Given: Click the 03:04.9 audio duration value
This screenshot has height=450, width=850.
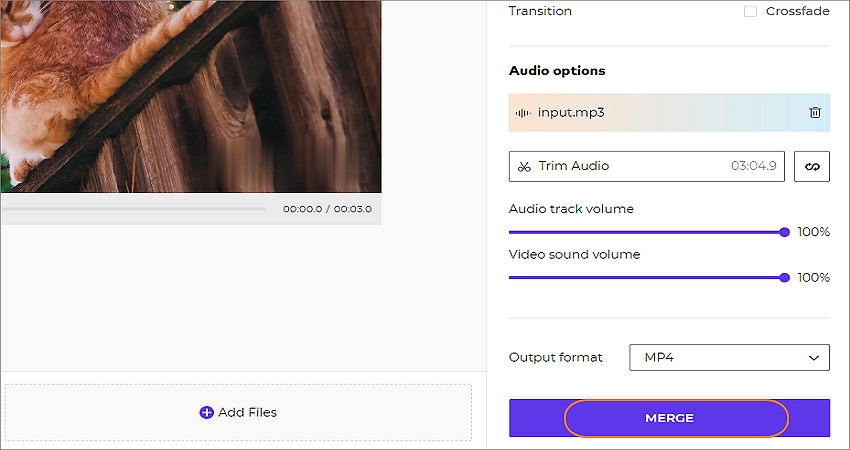Looking at the screenshot, I should 754,166.
